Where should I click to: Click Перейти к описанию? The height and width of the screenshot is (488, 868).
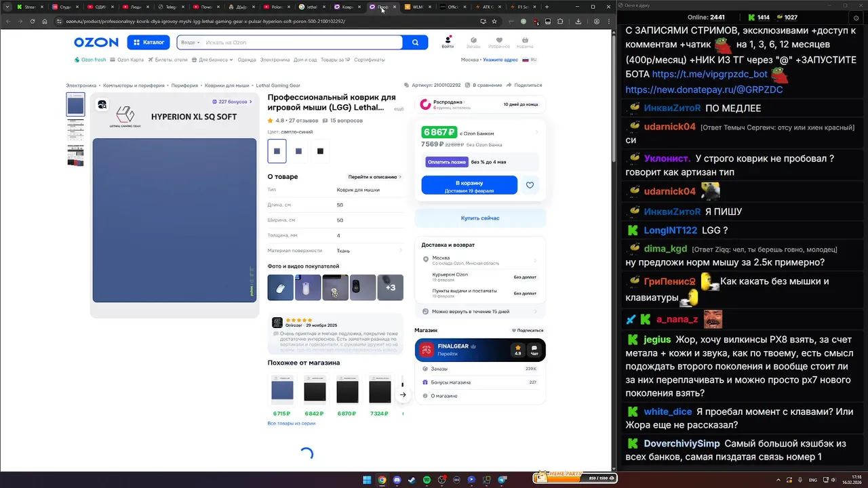click(375, 177)
